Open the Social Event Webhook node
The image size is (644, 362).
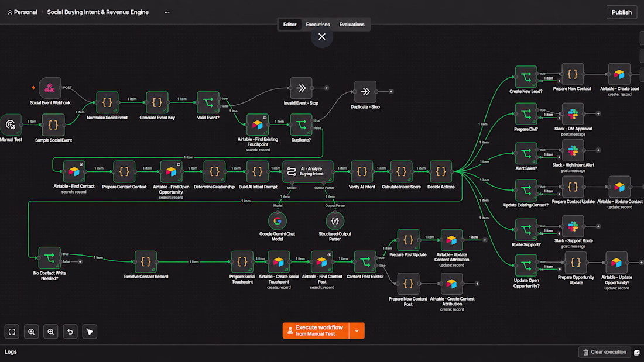(x=50, y=88)
